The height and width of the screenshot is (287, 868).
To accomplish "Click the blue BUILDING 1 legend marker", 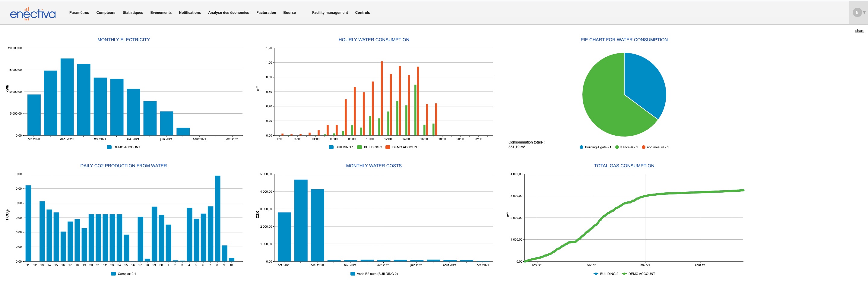I will [x=331, y=147].
